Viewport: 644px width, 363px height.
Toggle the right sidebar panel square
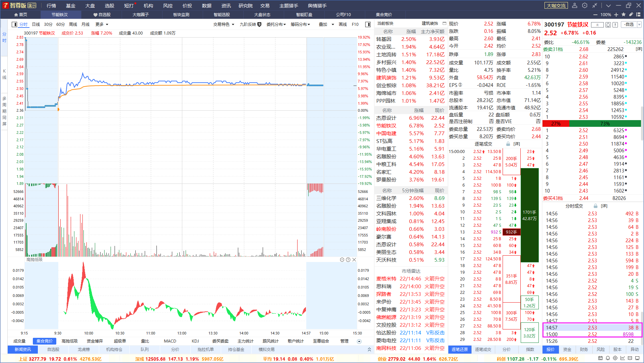[368, 24]
